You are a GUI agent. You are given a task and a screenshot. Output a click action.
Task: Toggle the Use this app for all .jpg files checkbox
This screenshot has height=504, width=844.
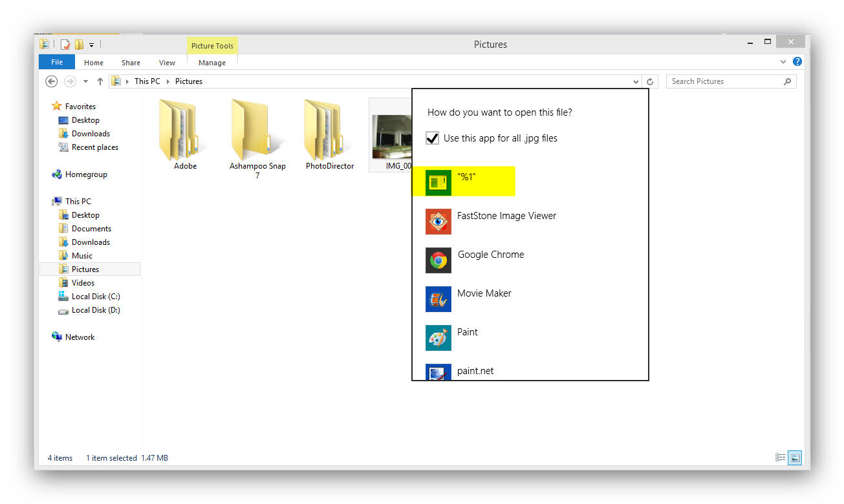pos(433,138)
